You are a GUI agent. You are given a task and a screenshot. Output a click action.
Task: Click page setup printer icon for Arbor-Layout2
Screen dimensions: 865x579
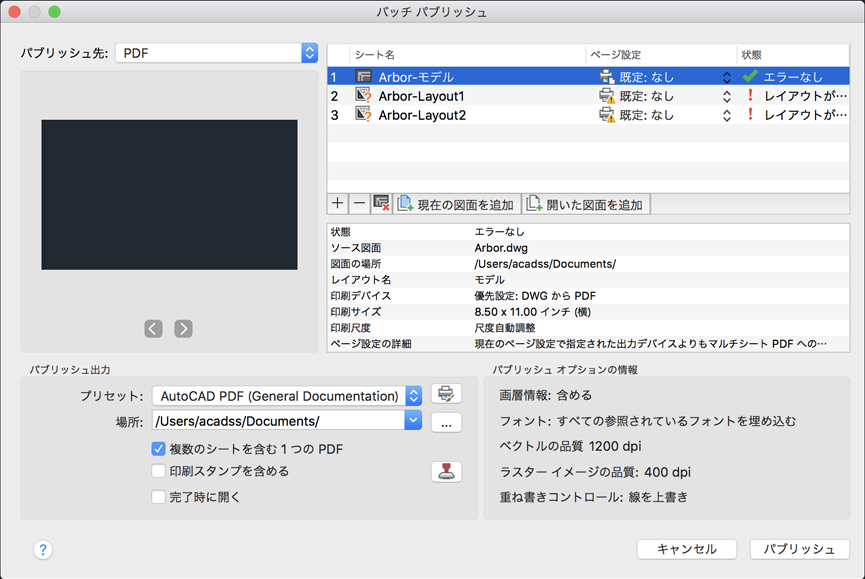point(607,115)
